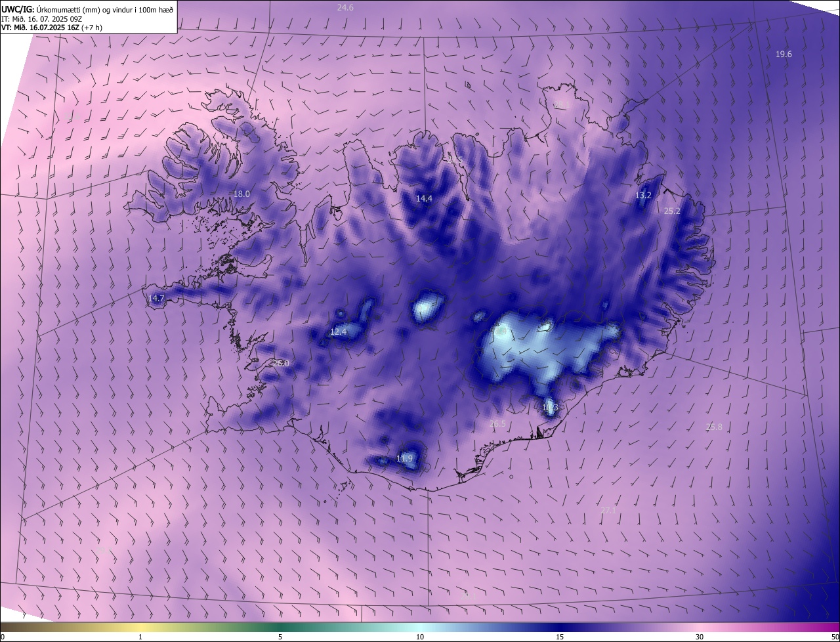Image resolution: width=840 pixels, height=642 pixels.
Task: Click the 12.4 value label
Action: [338, 332]
